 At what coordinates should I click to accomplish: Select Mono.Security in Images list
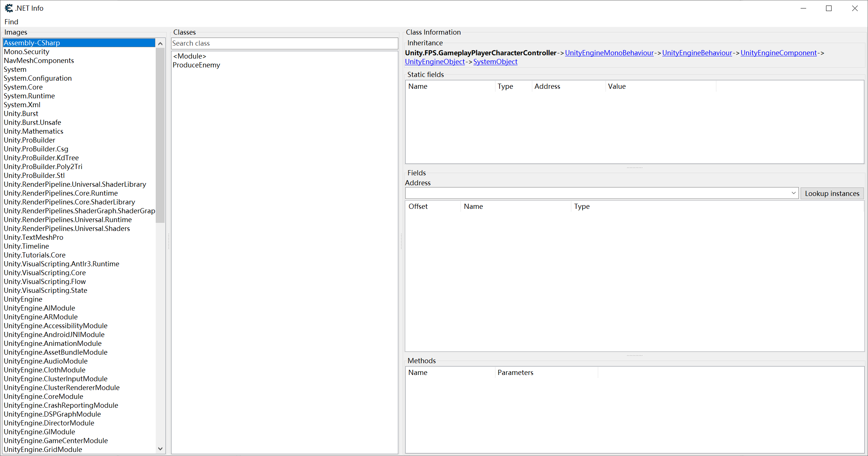[27, 52]
